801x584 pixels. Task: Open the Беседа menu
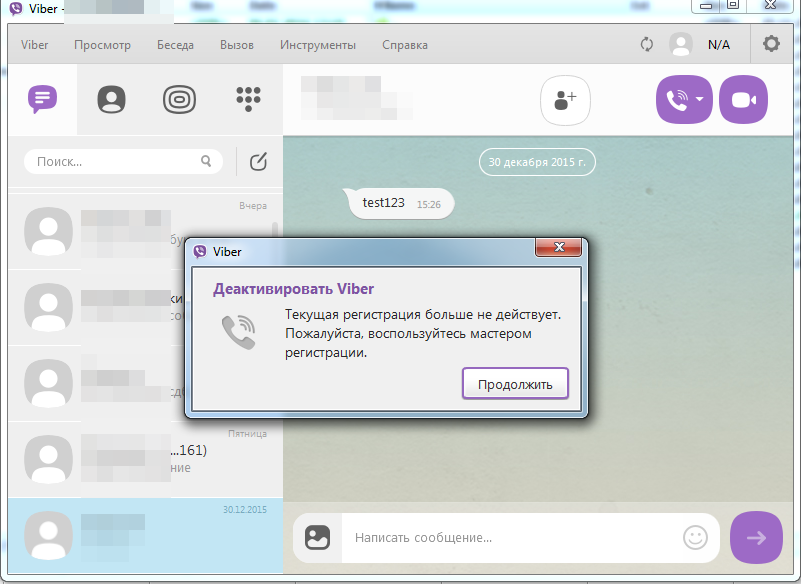175,44
